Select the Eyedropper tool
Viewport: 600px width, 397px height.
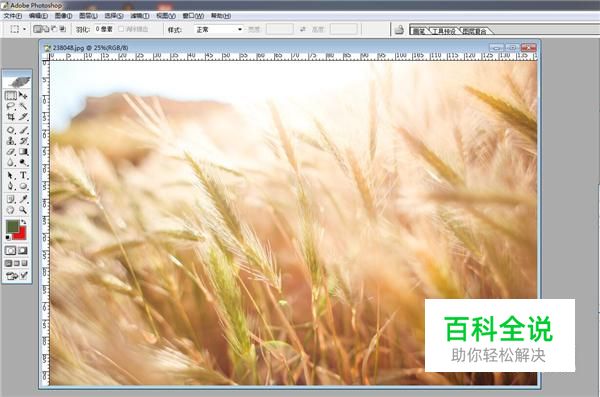[x=23, y=199]
